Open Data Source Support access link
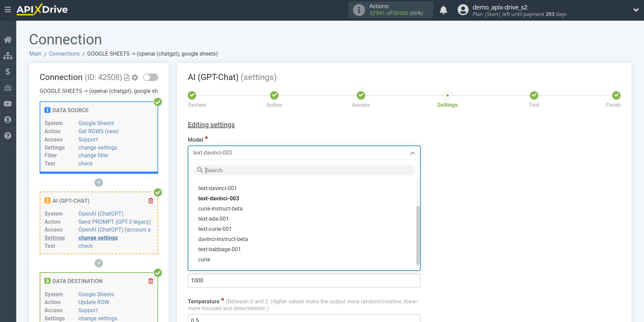The image size is (644, 322). point(88,139)
